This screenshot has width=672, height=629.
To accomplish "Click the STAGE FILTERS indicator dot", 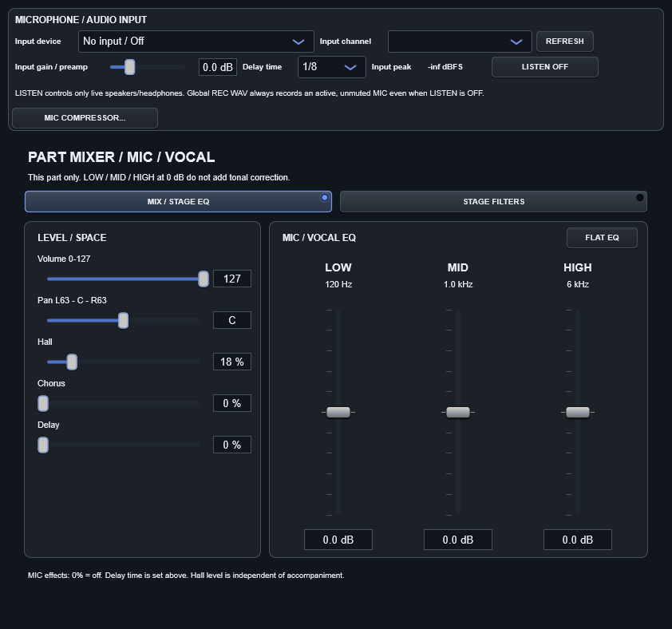I will pyautogui.click(x=640, y=198).
